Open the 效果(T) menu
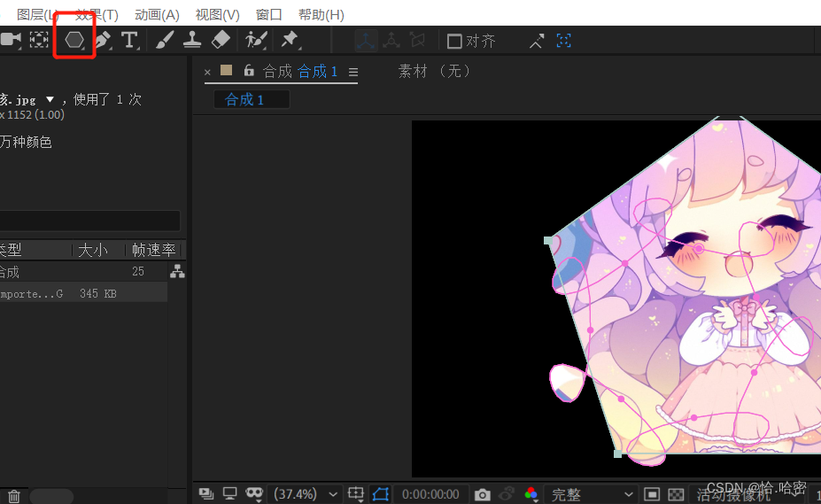 [x=97, y=15]
